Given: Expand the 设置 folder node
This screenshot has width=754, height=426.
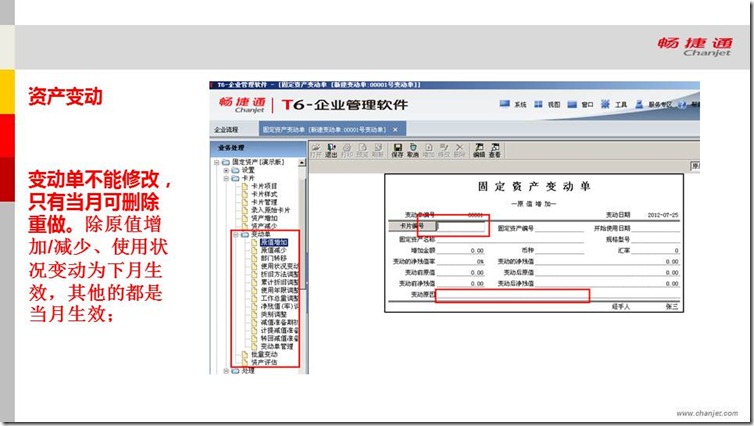Looking at the screenshot, I should (226, 170).
